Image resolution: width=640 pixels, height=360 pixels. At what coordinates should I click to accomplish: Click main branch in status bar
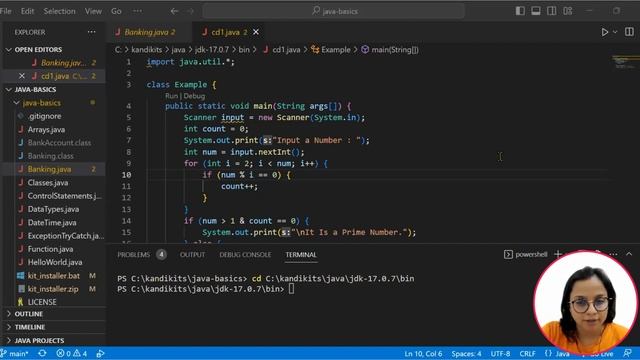tap(15, 353)
